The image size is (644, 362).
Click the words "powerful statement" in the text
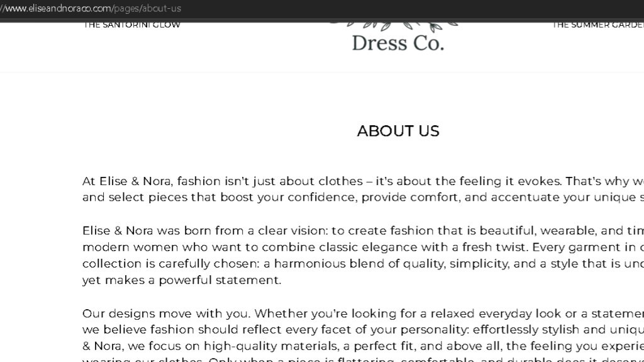[x=219, y=280]
